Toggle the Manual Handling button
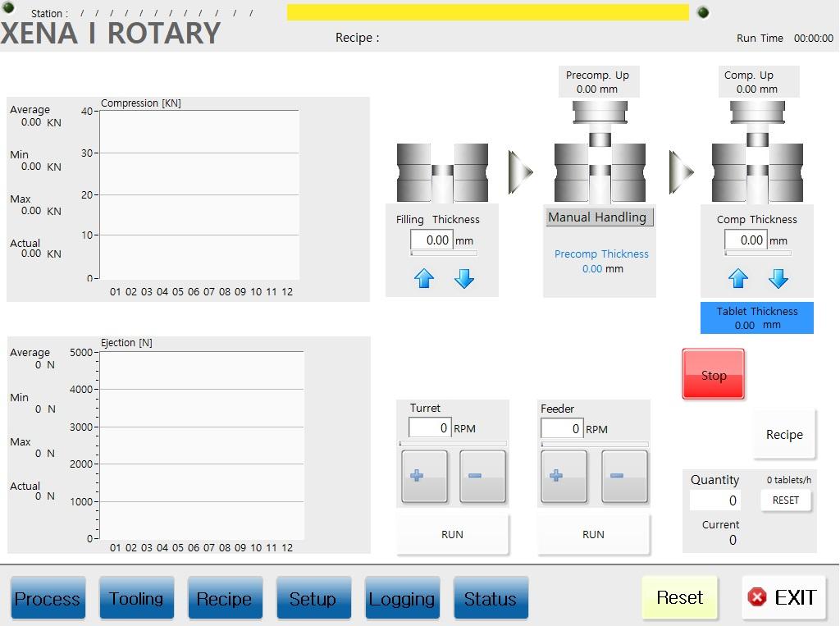Viewport: 840px width, 626px height. pyautogui.click(x=600, y=217)
